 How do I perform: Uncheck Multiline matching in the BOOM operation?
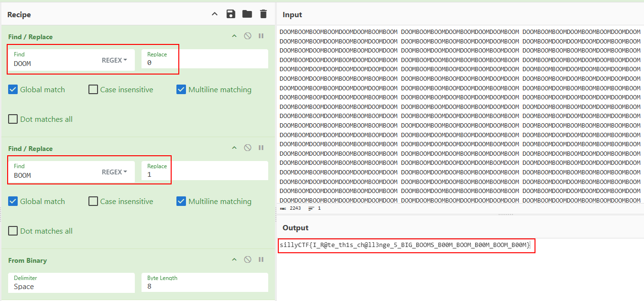tap(181, 201)
